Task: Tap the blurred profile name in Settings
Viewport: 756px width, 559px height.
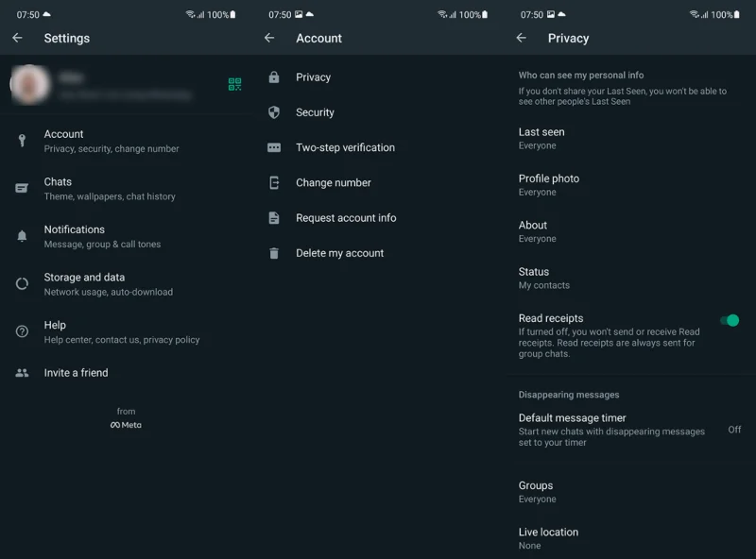Action: point(72,77)
